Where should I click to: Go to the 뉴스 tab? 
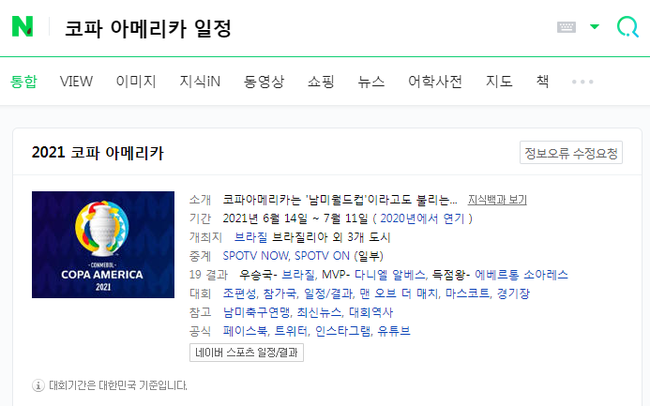click(371, 81)
